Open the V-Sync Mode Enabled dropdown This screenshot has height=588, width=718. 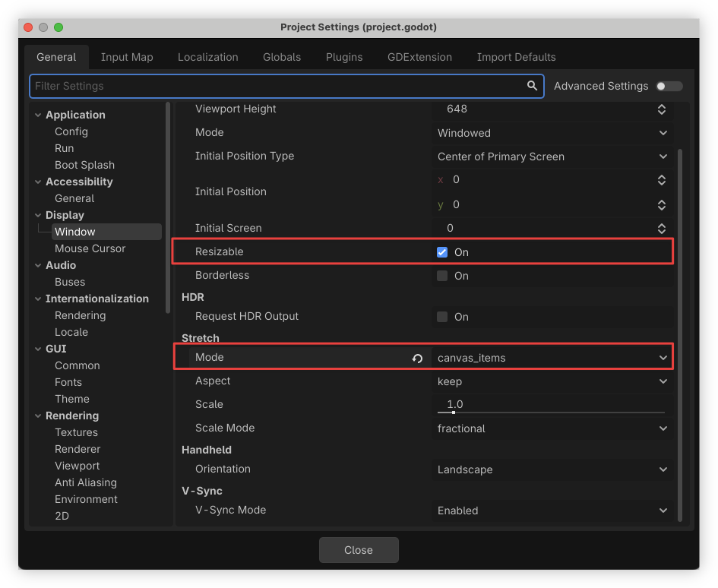click(552, 511)
